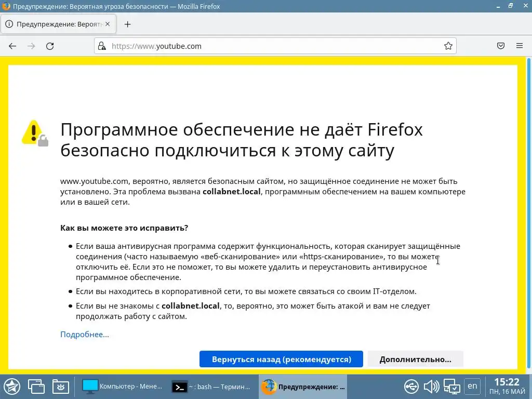
Task: Open the start menu star icon
Action: point(12,387)
